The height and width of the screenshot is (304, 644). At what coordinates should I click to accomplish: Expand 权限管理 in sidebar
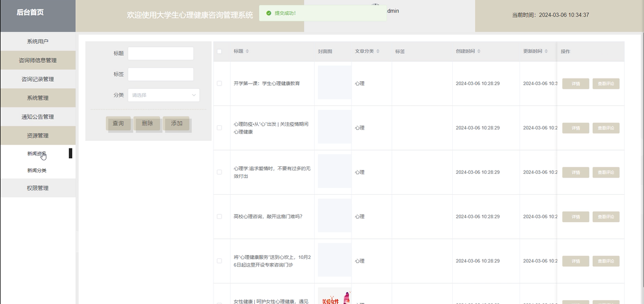click(x=38, y=188)
